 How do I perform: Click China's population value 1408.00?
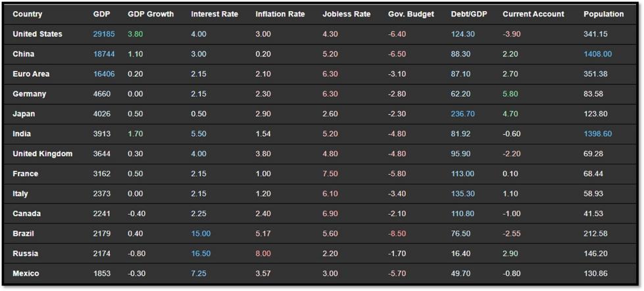point(597,54)
